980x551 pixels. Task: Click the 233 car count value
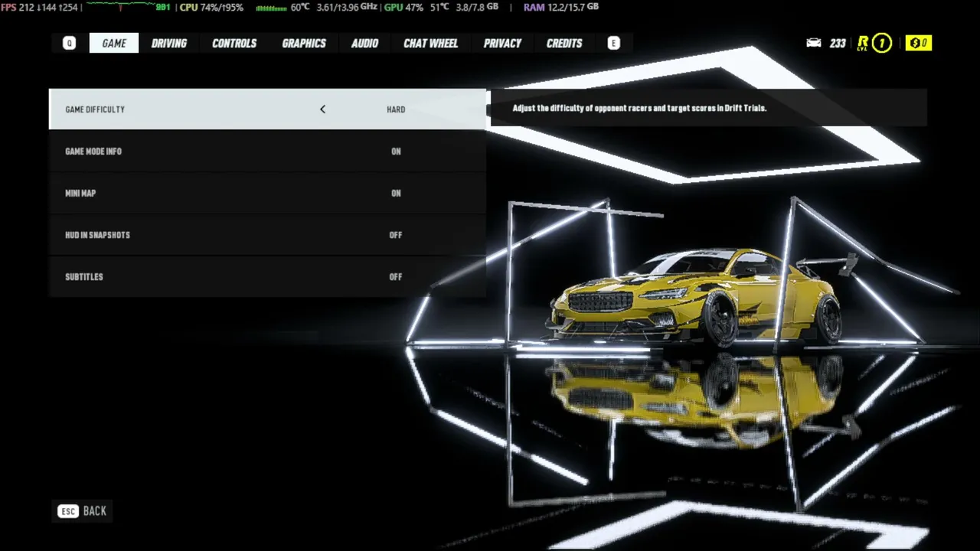tap(838, 44)
